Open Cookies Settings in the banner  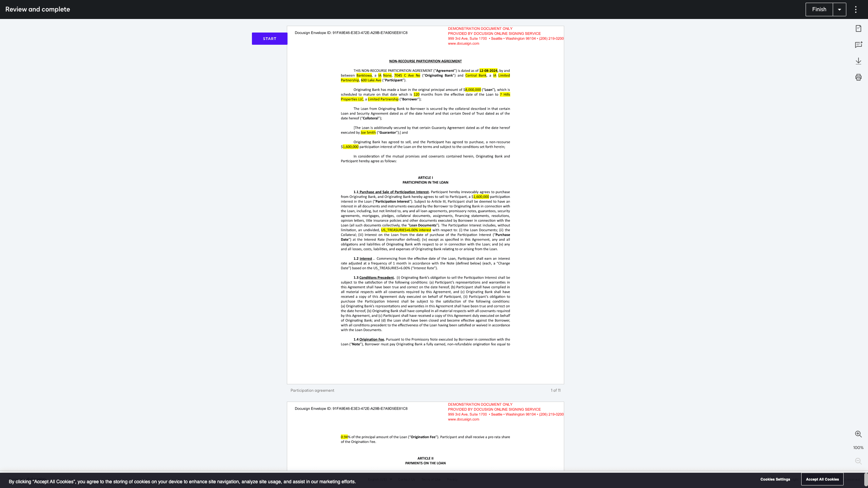(x=775, y=479)
